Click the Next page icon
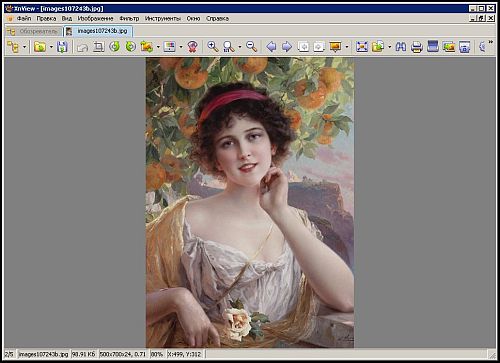Image resolution: width=500 pixels, height=363 pixels. (x=319, y=47)
